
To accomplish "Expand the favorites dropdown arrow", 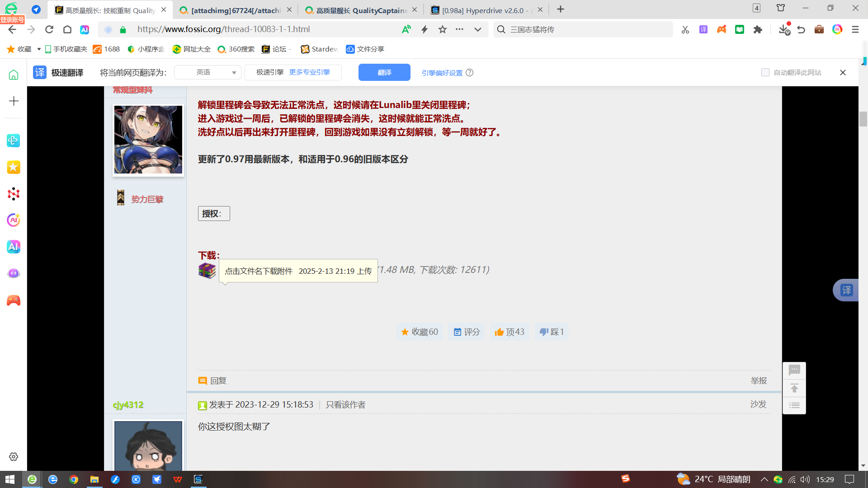I will pos(39,49).
